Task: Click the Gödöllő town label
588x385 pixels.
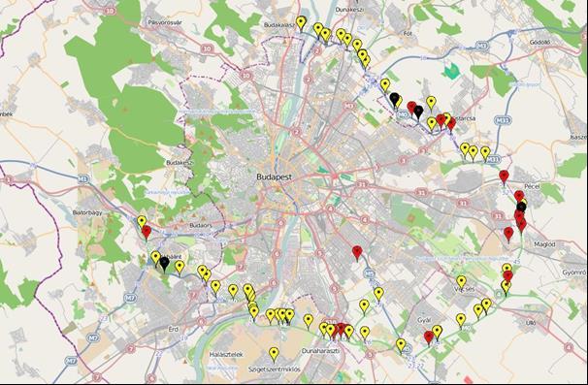Action: [x=539, y=42]
